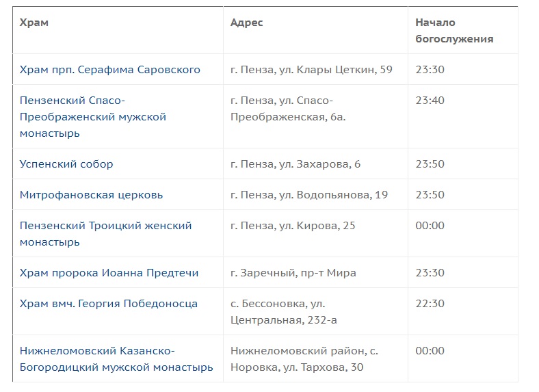This screenshot has width=539, height=392.
Task: Select the address ул. Кирова, 25
Action: (317, 226)
